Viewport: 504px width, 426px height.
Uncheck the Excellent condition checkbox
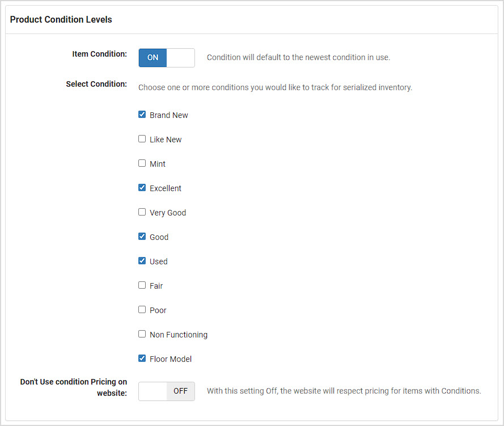(x=142, y=188)
